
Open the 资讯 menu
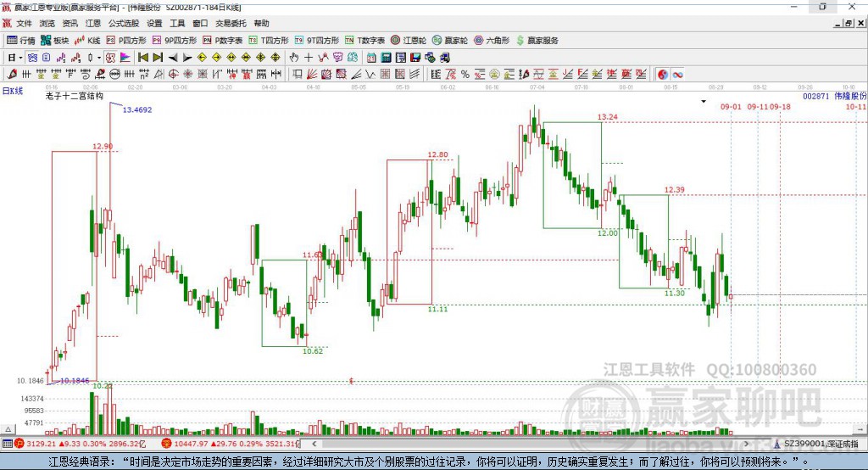70,23
